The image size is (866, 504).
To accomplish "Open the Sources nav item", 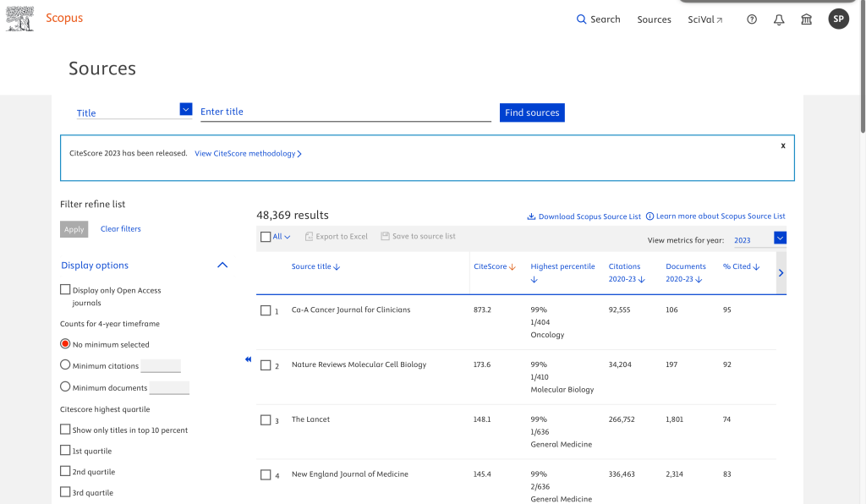I will pos(654,19).
